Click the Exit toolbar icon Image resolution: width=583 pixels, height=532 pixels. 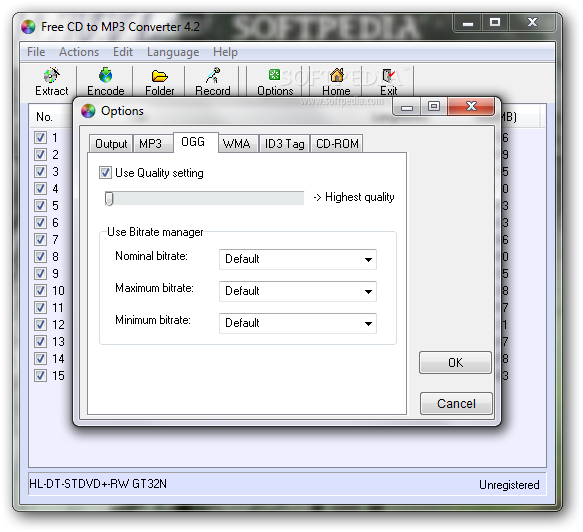click(x=389, y=75)
